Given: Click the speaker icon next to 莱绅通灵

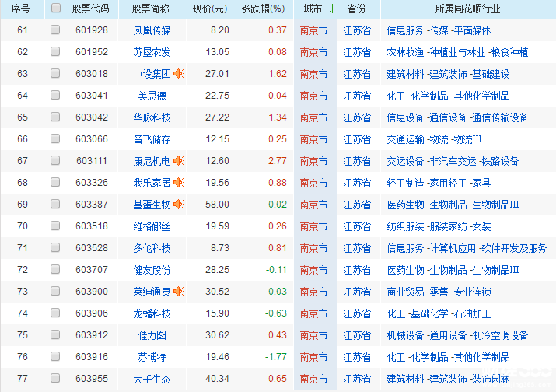Looking at the screenshot, I should 179,292.
